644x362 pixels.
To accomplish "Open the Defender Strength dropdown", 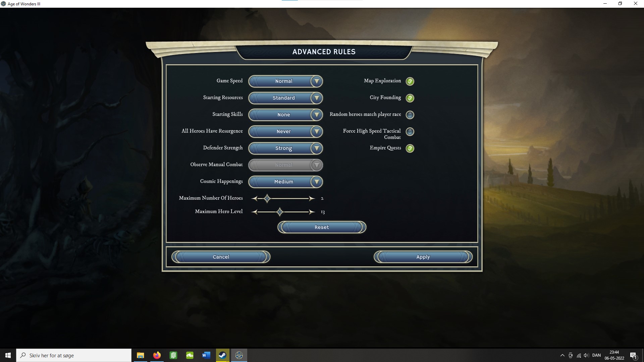I will click(x=285, y=148).
